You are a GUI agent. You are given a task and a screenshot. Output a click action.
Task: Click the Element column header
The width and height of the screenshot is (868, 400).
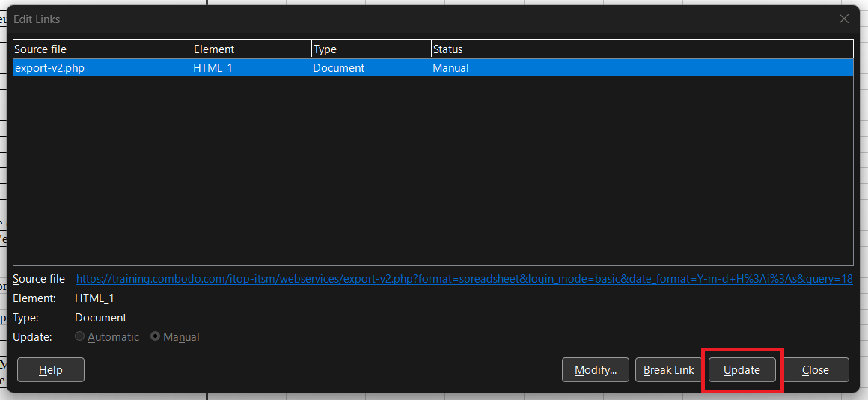pyautogui.click(x=251, y=49)
